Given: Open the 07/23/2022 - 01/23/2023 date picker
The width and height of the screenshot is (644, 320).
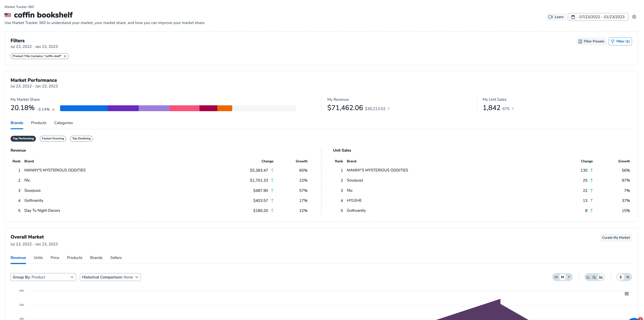Looking at the screenshot, I should tap(602, 17).
